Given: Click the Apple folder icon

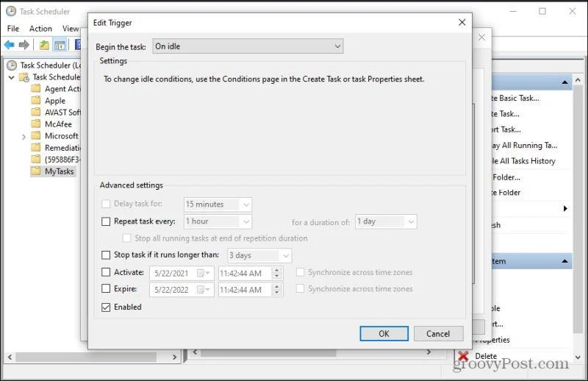Looking at the screenshot, I should (35, 100).
